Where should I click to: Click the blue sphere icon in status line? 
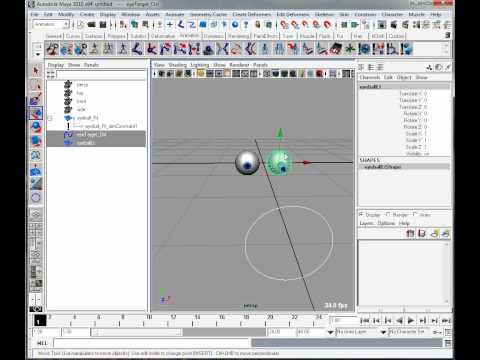(235, 24)
